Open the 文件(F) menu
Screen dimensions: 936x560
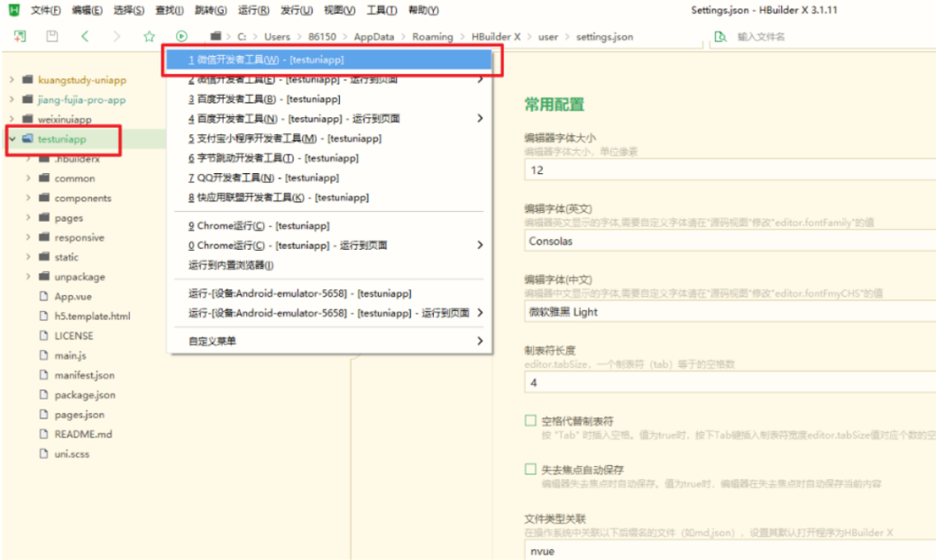coord(45,10)
